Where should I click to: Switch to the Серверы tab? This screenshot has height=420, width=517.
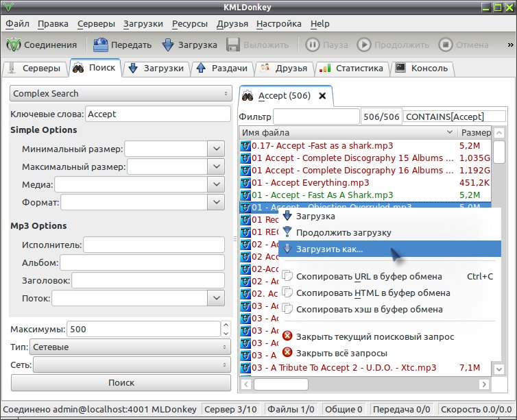[x=34, y=69]
